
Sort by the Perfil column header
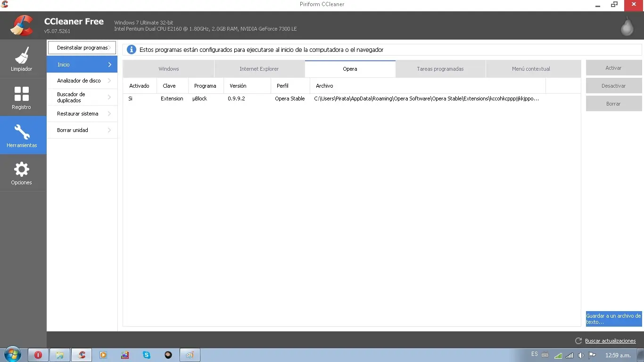(x=290, y=86)
